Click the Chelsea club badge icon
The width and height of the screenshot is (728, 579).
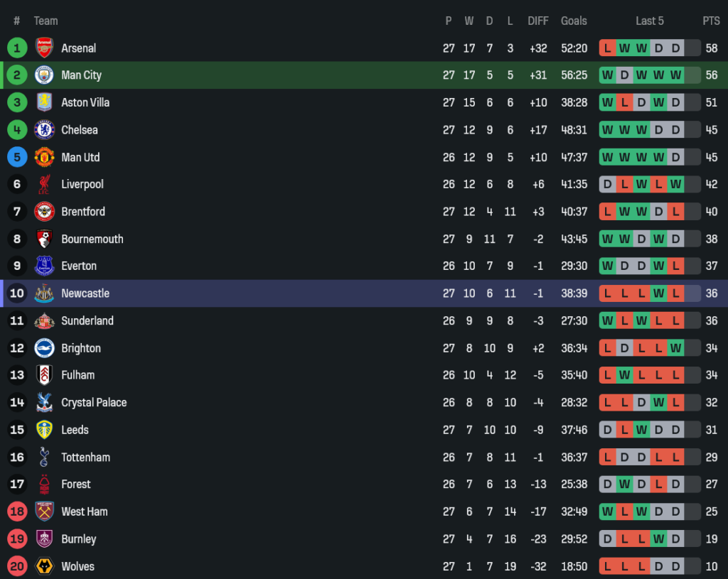[x=44, y=129]
